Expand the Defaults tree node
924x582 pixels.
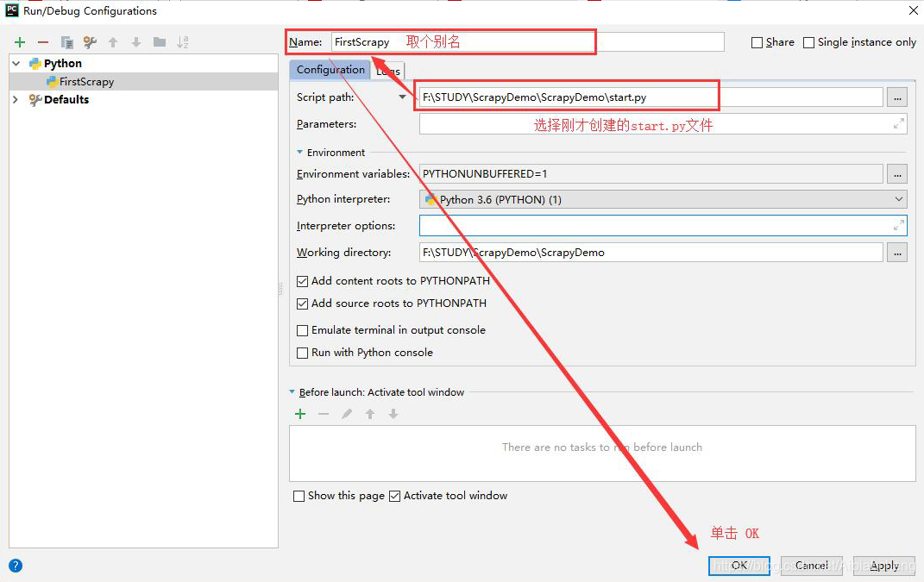click(x=16, y=99)
